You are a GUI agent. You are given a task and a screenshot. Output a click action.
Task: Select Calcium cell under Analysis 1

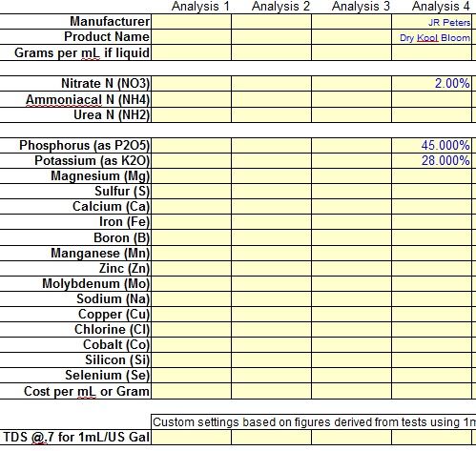click(x=192, y=207)
